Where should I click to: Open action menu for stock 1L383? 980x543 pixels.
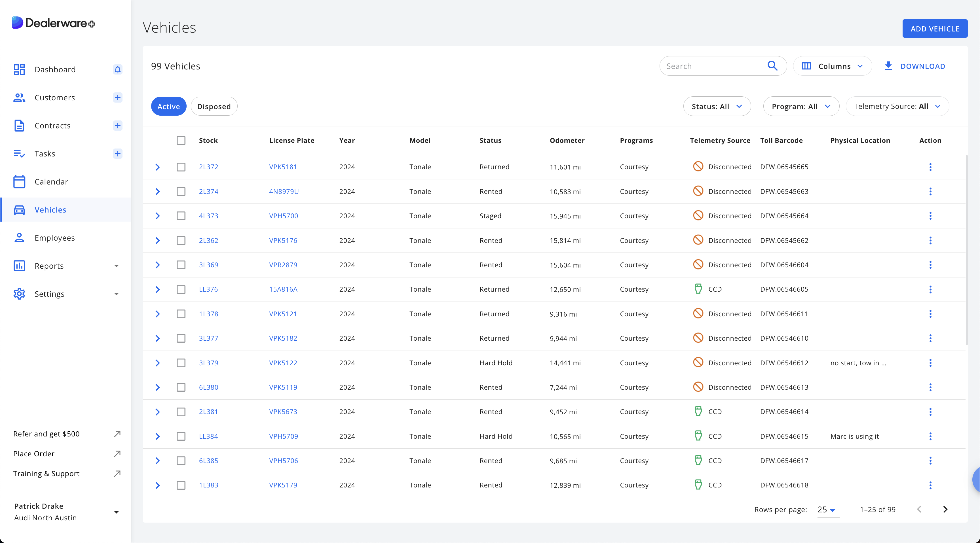[930, 485]
